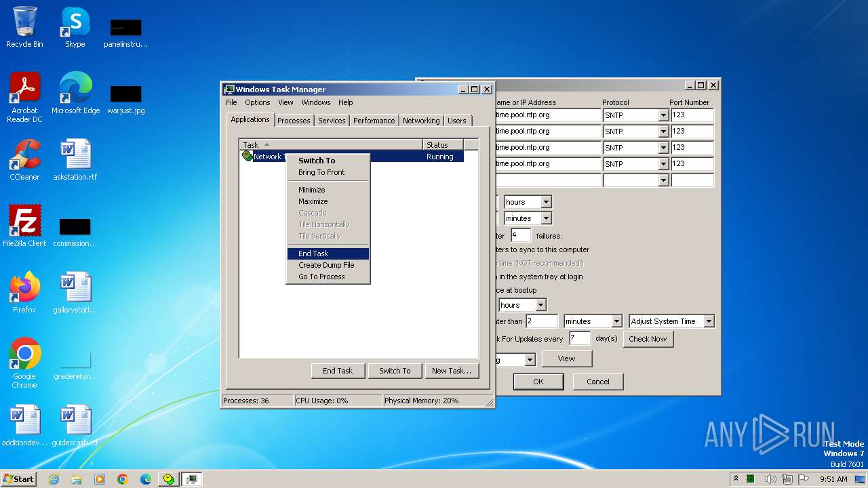Click the View button

click(566, 359)
